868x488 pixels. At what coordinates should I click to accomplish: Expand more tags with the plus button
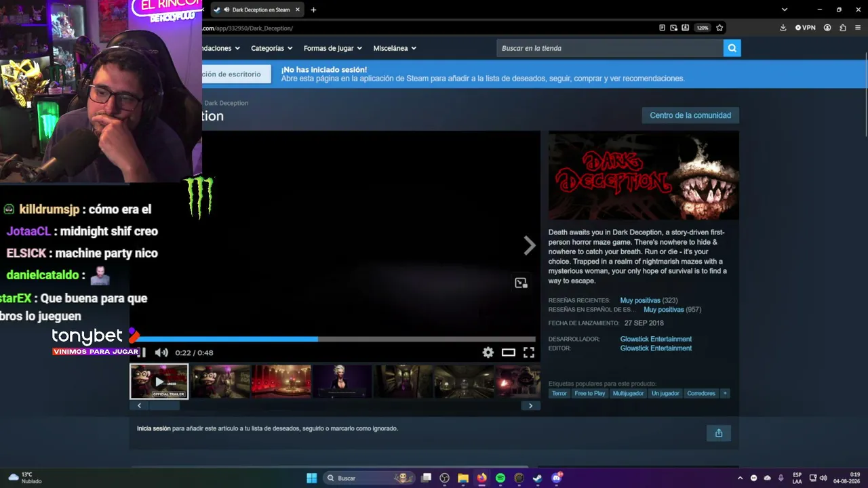[725, 393]
